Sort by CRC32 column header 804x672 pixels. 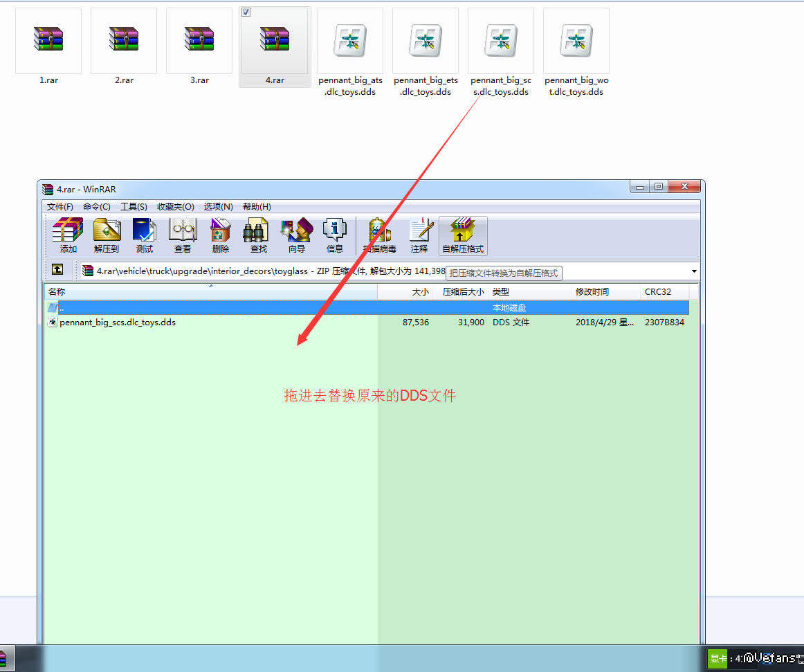[664, 291]
